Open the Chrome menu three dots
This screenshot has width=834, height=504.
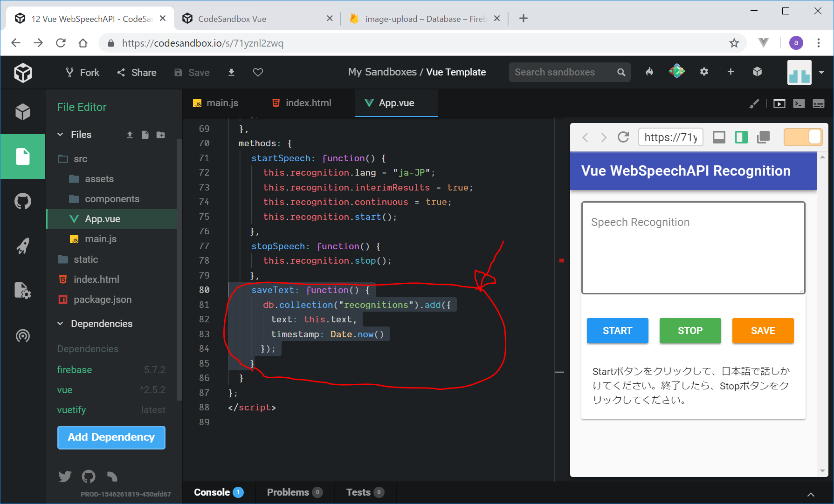(x=818, y=43)
